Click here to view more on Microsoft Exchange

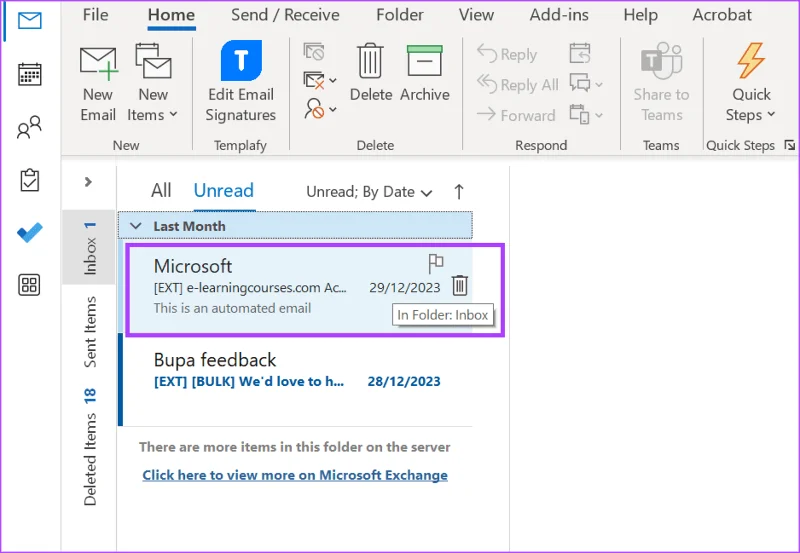(295, 475)
